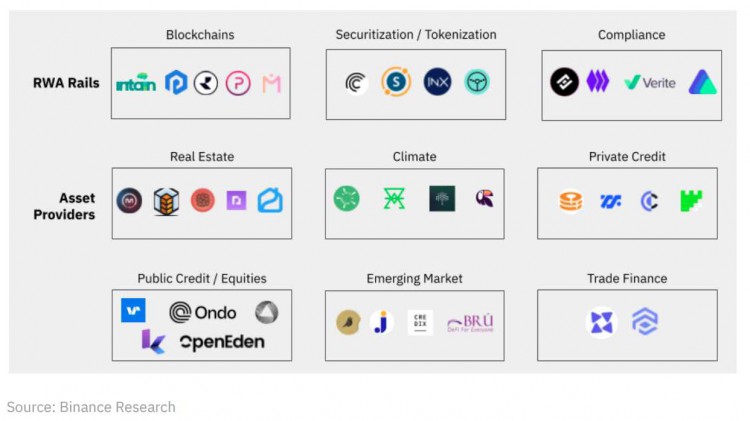Viewport: 750px width, 421px height.
Task: Click the Intain logo under Blockchains
Action: 136,84
